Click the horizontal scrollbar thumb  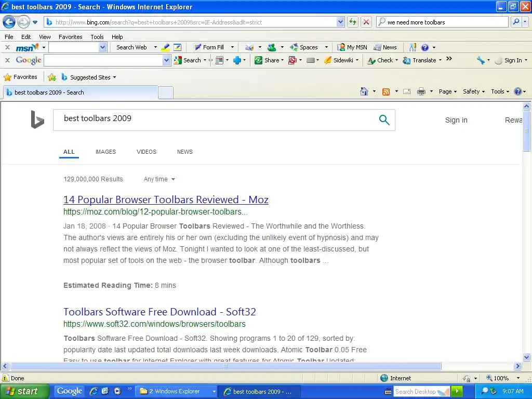coord(225,366)
